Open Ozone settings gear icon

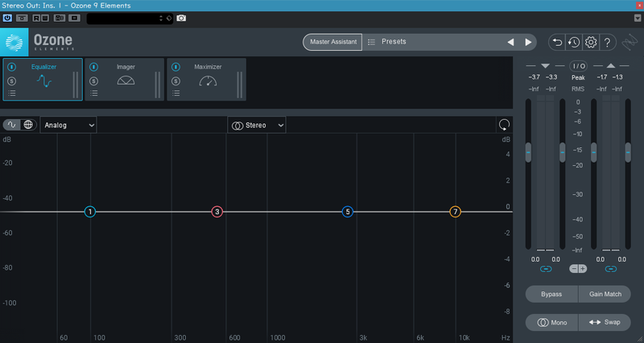click(591, 42)
